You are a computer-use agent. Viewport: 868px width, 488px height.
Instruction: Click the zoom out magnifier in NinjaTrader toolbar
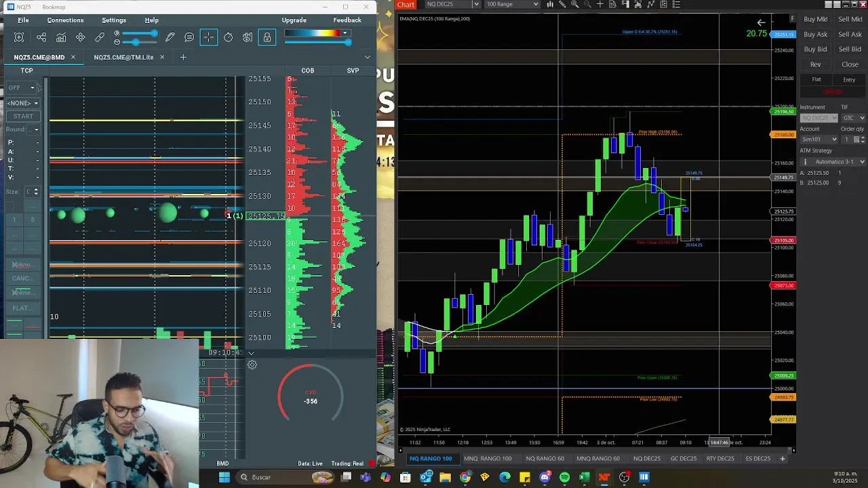point(587,4)
